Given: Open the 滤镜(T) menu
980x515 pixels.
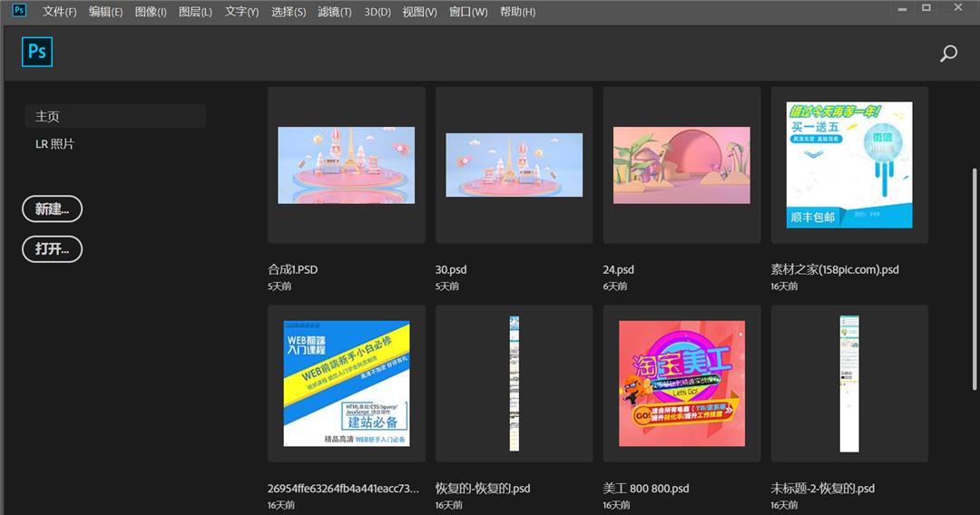Looking at the screenshot, I should point(334,11).
